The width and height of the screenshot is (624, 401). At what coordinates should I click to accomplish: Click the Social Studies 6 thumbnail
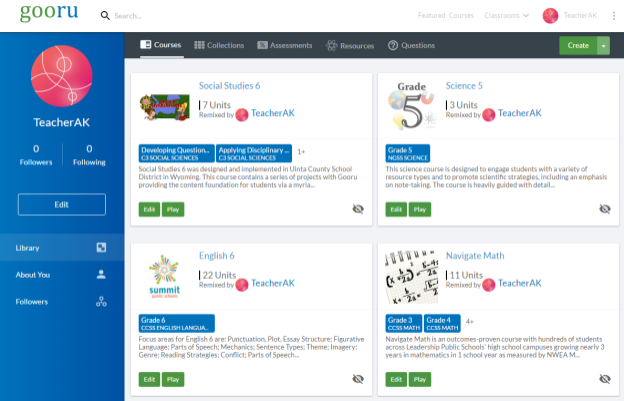(164, 107)
